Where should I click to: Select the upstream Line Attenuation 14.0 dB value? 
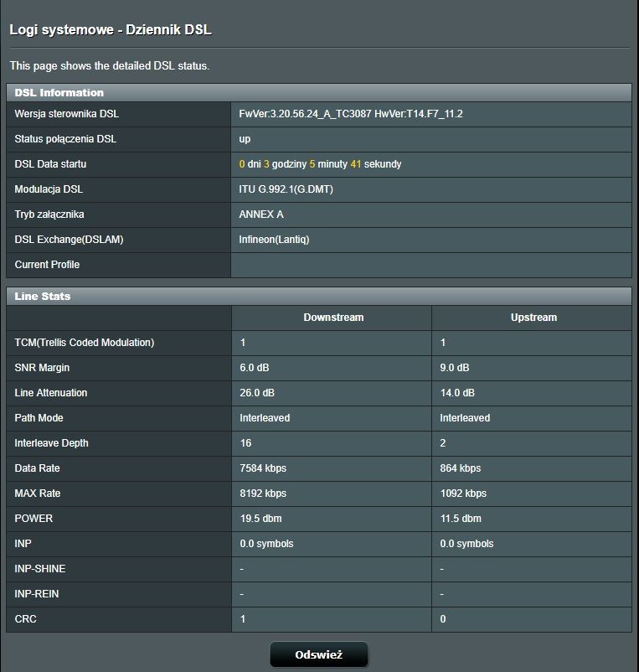pyautogui.click(x=457, y=393)
